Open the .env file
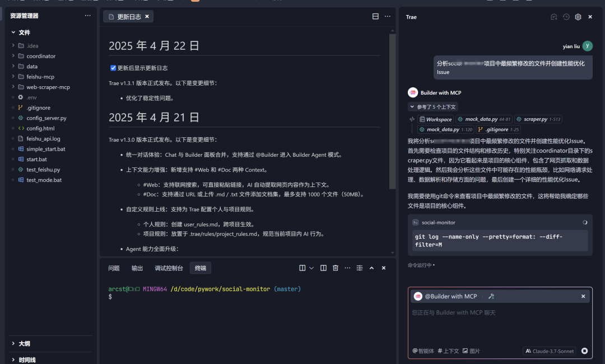Screen dimensions: 605x364 (x=31, y=97)
